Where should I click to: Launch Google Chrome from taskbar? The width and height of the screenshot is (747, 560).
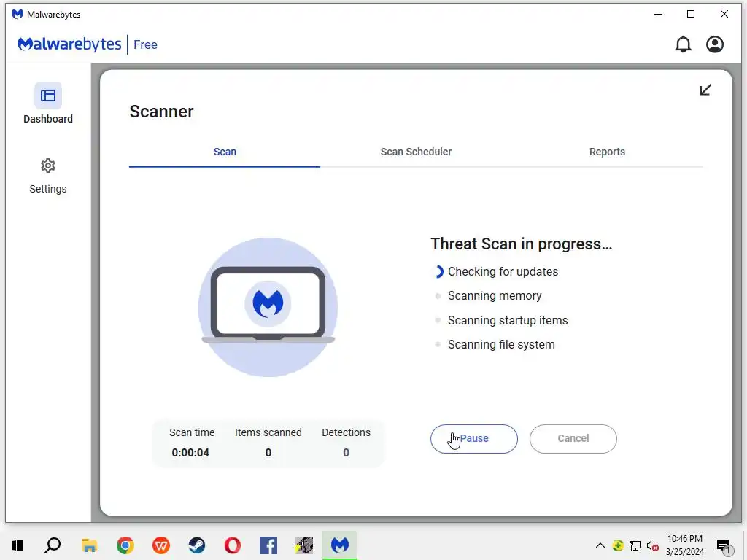pos(125,545)
